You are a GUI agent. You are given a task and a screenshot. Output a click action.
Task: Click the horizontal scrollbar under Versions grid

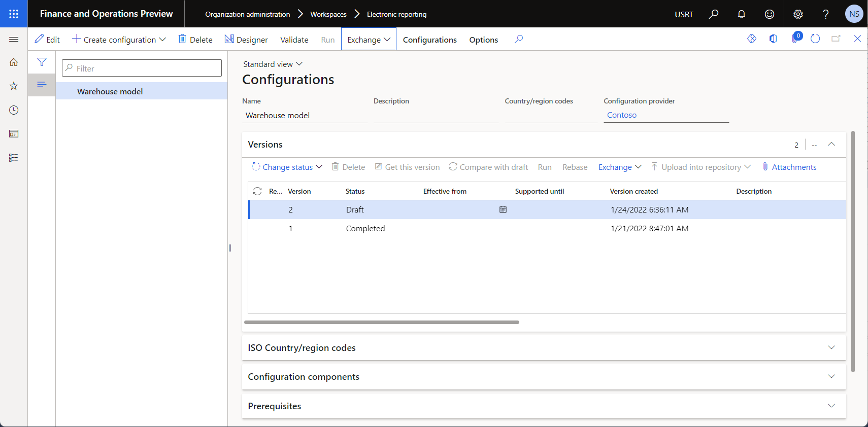click(382, 322)
